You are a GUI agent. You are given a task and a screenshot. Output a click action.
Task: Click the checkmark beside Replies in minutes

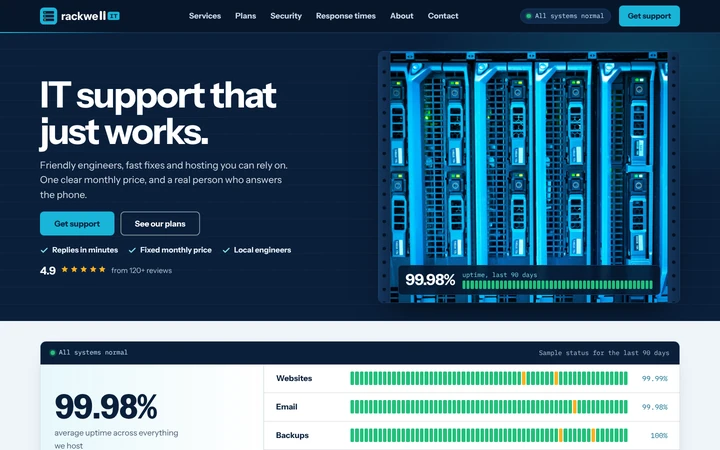pos(44,250)
